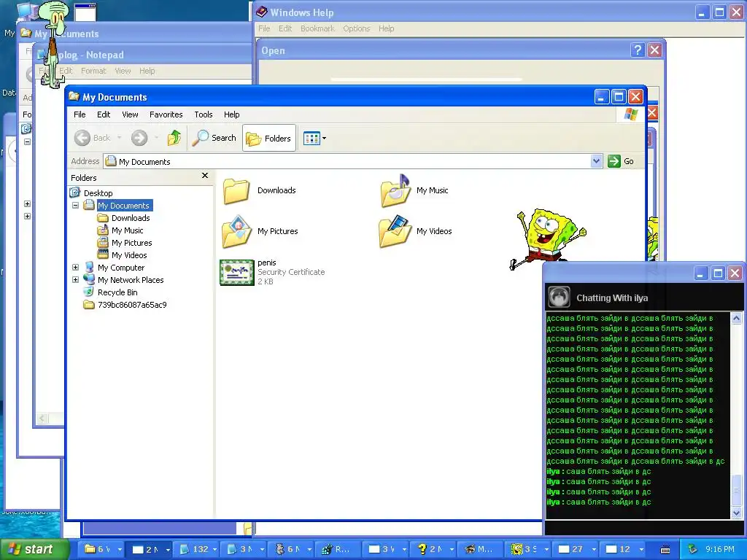The width and height of the screenshot is (747, 560).
Task: Open the File menu in Windows Help
Action: (264, 28)
